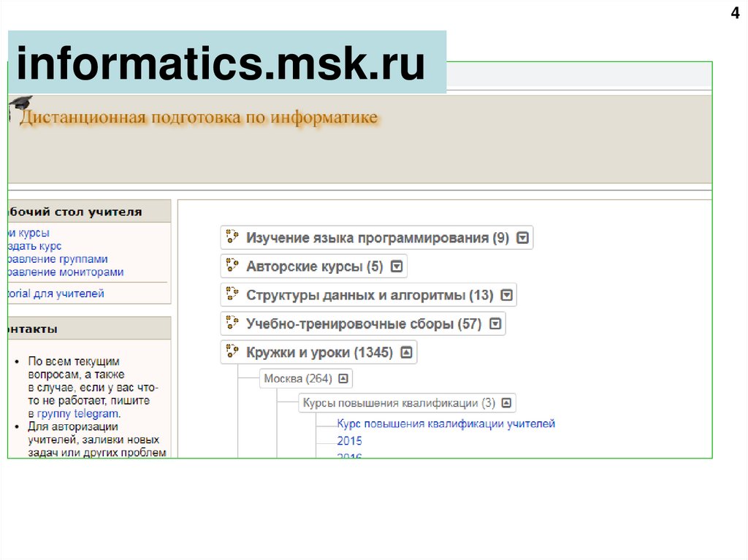This screenshot has width=748, height=560.
Task: Click icon next to Учебно-тренировочные сборы
Action: click(232, 323)
